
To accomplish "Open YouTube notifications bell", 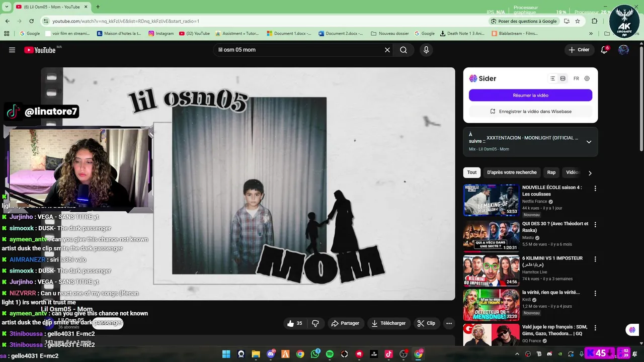I will click(604, 50).
